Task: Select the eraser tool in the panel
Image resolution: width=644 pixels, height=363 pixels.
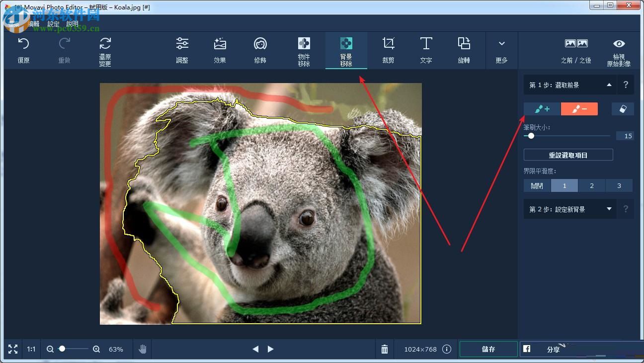Action: point(623,108)
